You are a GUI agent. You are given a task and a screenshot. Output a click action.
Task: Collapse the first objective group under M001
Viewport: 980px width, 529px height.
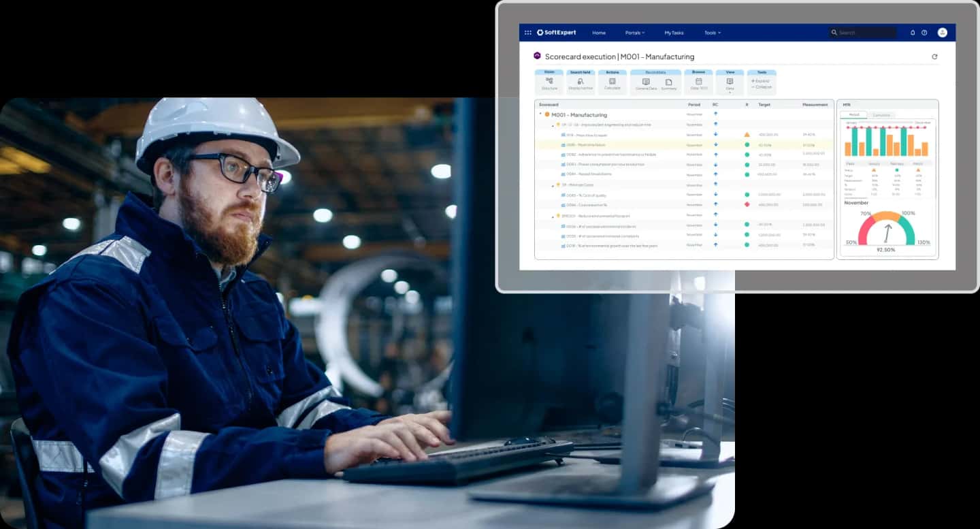click(x=553, y=125)
